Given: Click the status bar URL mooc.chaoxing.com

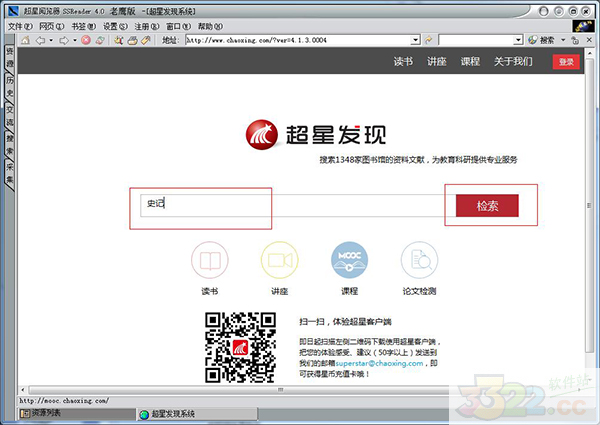Looking at the screenshot, I should pyautogui.click(x=64, y=401).
